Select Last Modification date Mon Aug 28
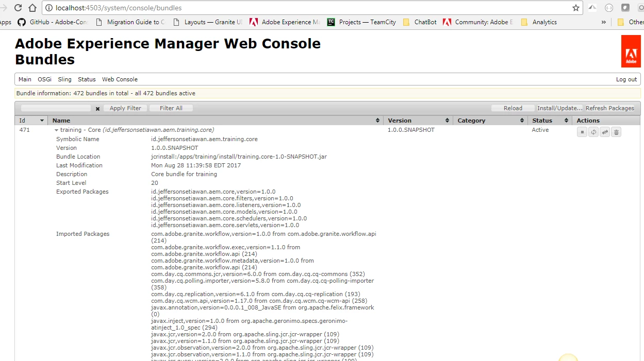 tap(196, 165)
